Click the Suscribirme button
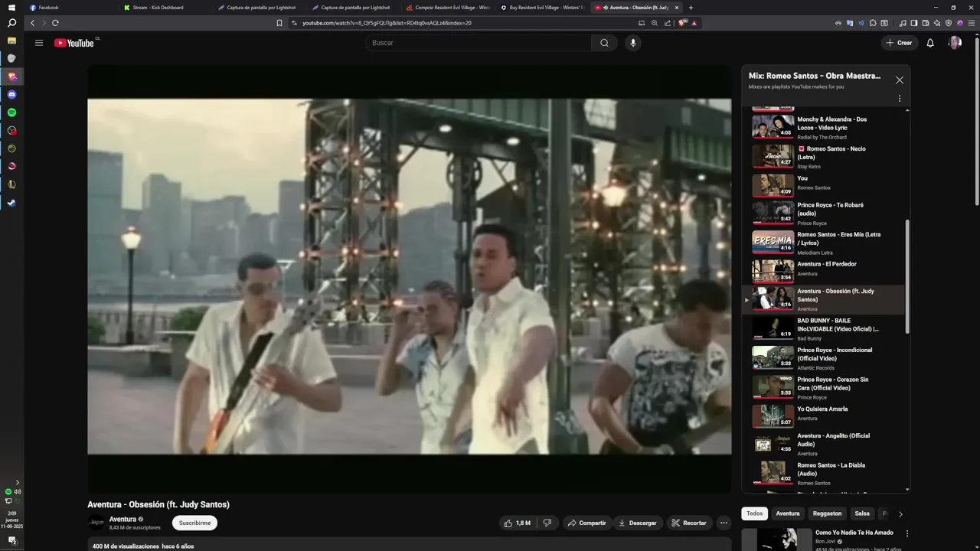Viewport: 980px width, 551px height. pos(194,523)
